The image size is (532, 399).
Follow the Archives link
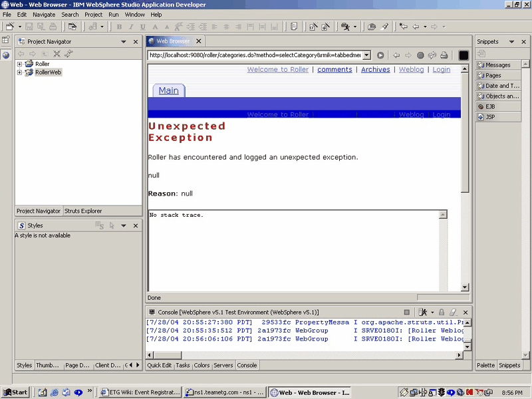375,70
